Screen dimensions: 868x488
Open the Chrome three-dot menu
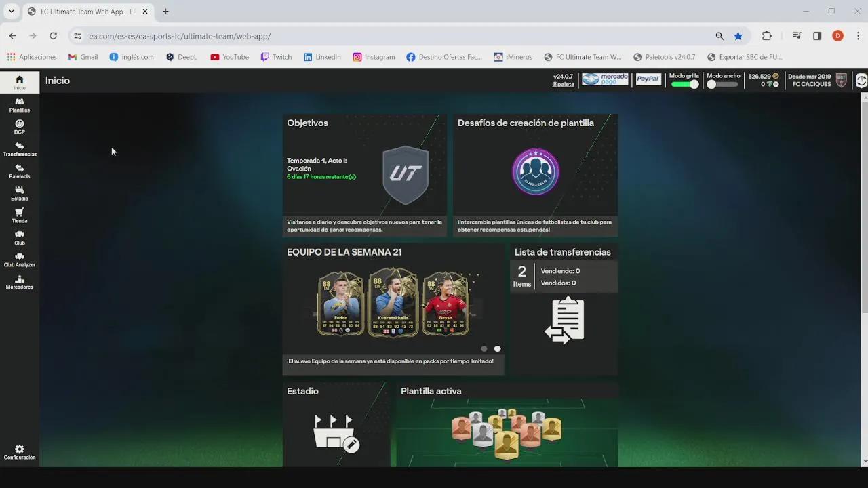coord(858,36)
